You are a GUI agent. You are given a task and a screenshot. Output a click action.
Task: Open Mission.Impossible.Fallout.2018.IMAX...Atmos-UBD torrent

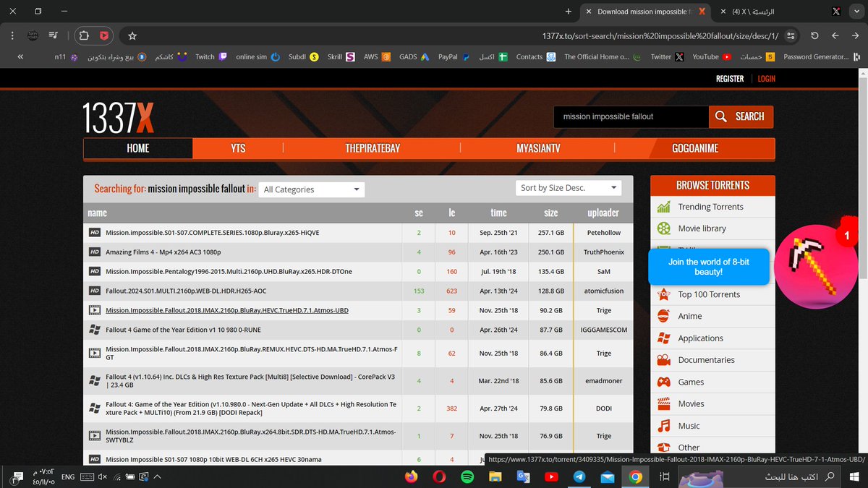click(227, 310)
